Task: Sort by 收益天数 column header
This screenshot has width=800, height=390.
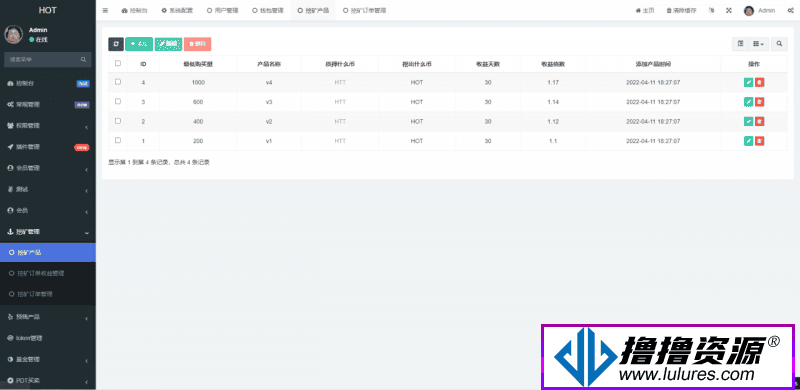Action: click(x=488, y=64)
